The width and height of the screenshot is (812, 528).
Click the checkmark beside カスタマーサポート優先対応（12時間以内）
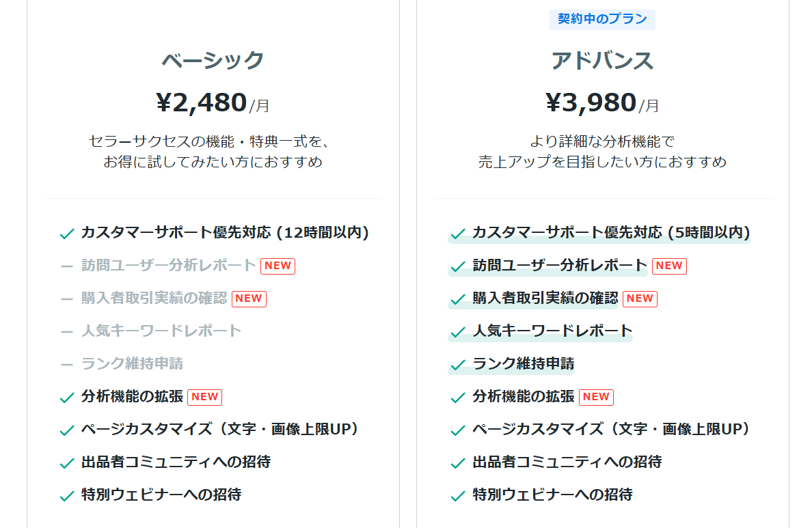click(x=66, y=233)
